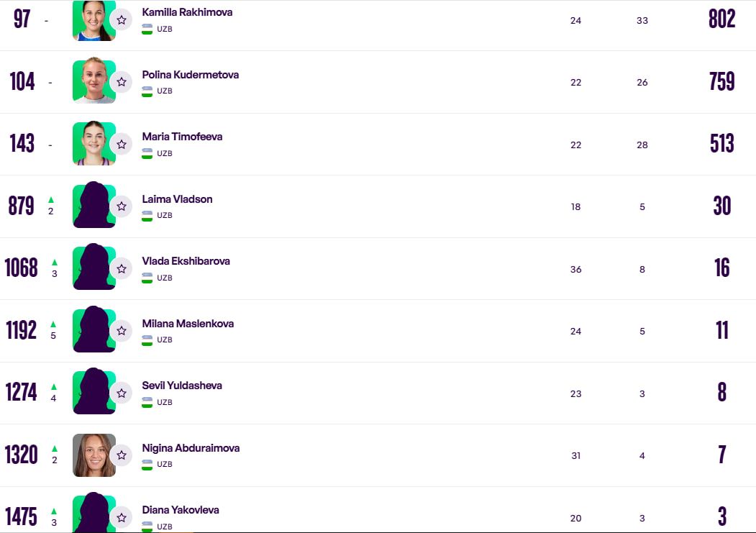This screenshot has width=756, height=533.
Task: View Nigina Abduraimova's profile
Action: pos(191,448)
